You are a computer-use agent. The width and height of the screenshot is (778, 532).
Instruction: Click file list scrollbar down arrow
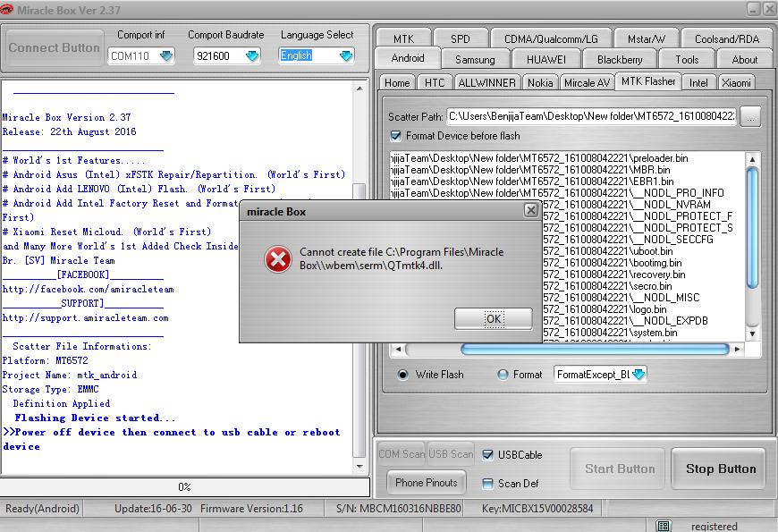click(x=752, y=334)
